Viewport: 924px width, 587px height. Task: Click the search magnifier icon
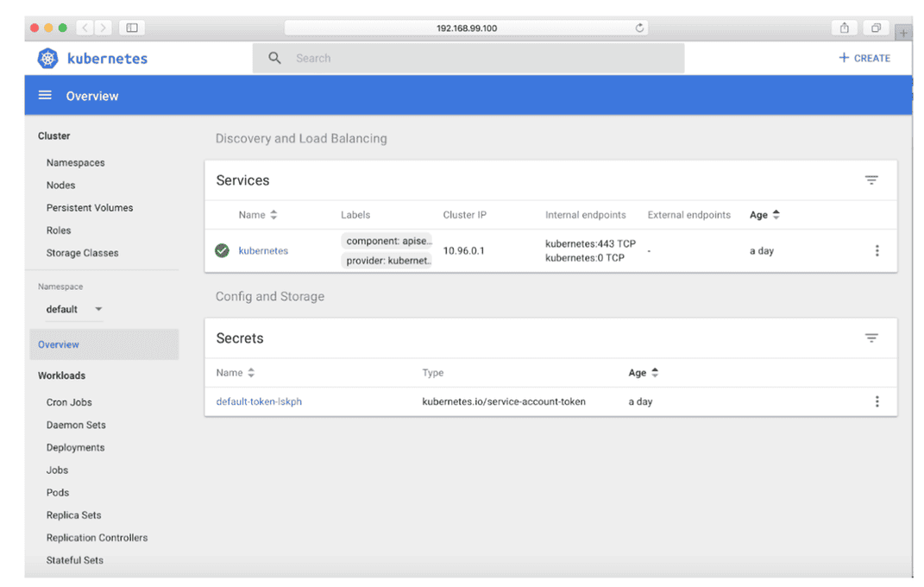pos(274,58)
